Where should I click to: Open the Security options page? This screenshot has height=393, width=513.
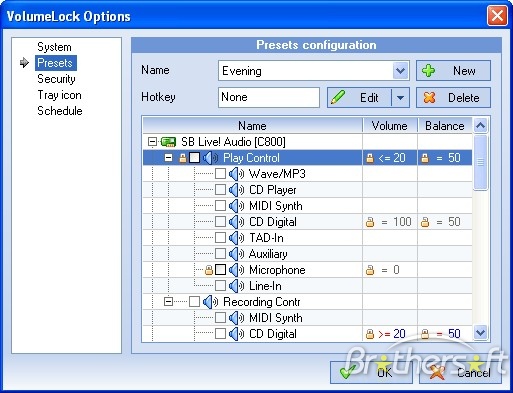(56, 79)
